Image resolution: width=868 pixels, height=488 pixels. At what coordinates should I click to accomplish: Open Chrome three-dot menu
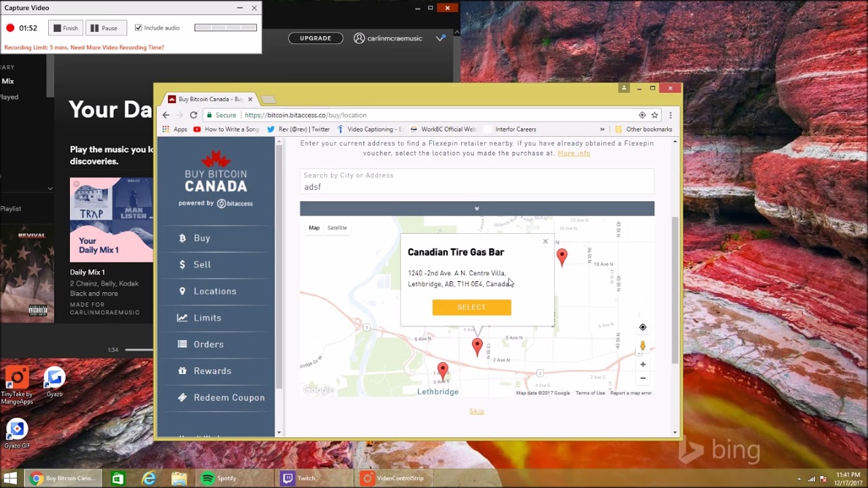pos(671,115)
